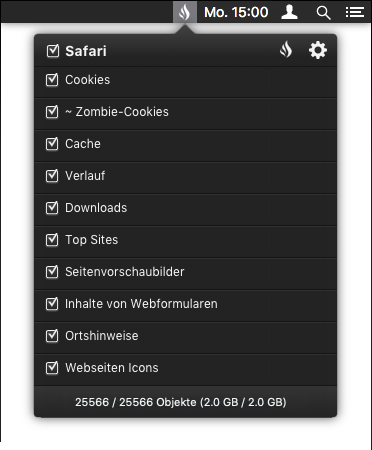Uncheck the Zombie-Cookies checkbox
Screen dimensions: 372x450
(52, 112)
